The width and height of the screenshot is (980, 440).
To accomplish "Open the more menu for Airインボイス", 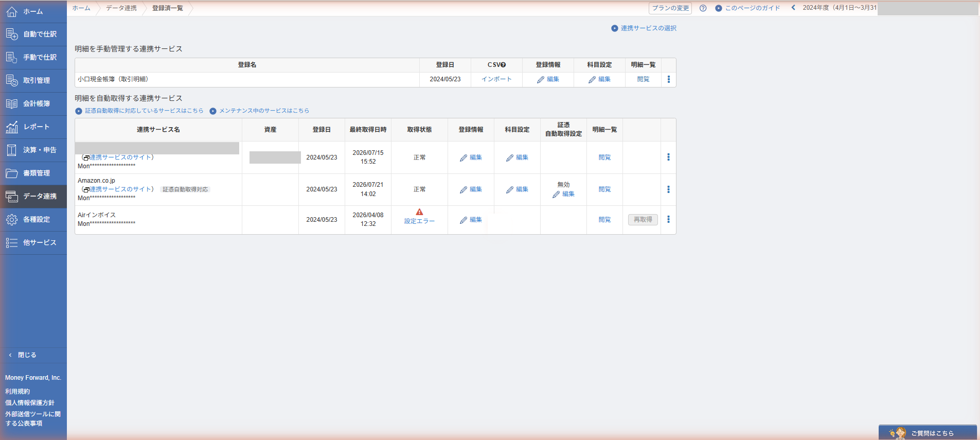I will coord(669,220).
